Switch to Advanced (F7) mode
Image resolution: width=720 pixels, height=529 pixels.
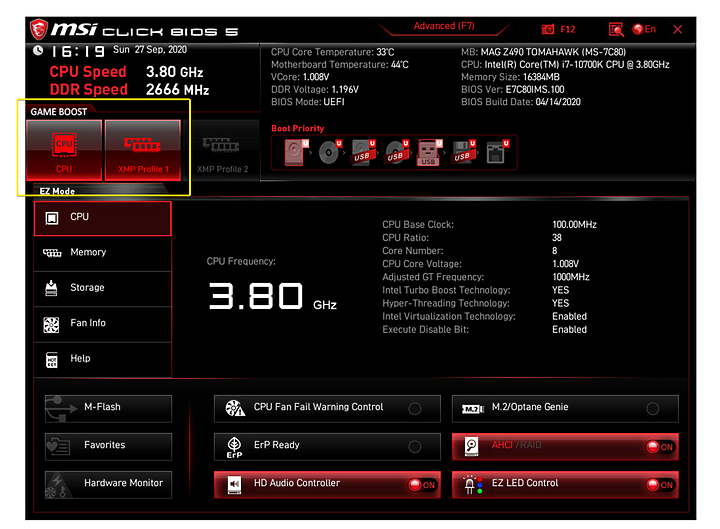tap(444, 26)
